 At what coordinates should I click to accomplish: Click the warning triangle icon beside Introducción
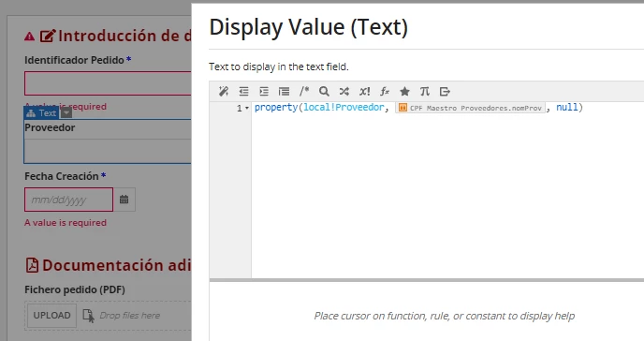coord(30,37)
